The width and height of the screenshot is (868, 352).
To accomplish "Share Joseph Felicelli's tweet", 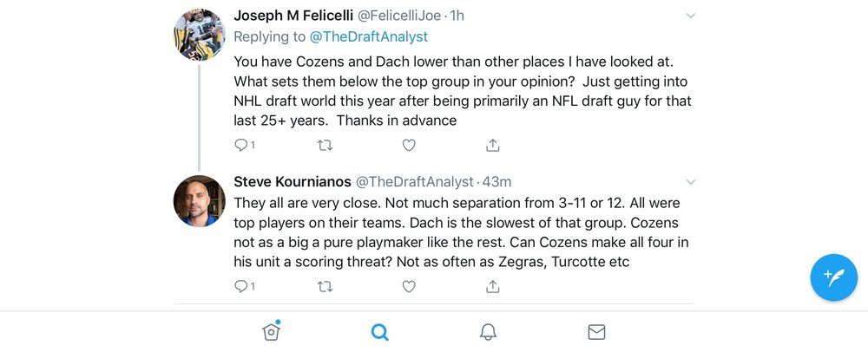I will [x=493, y=146].
